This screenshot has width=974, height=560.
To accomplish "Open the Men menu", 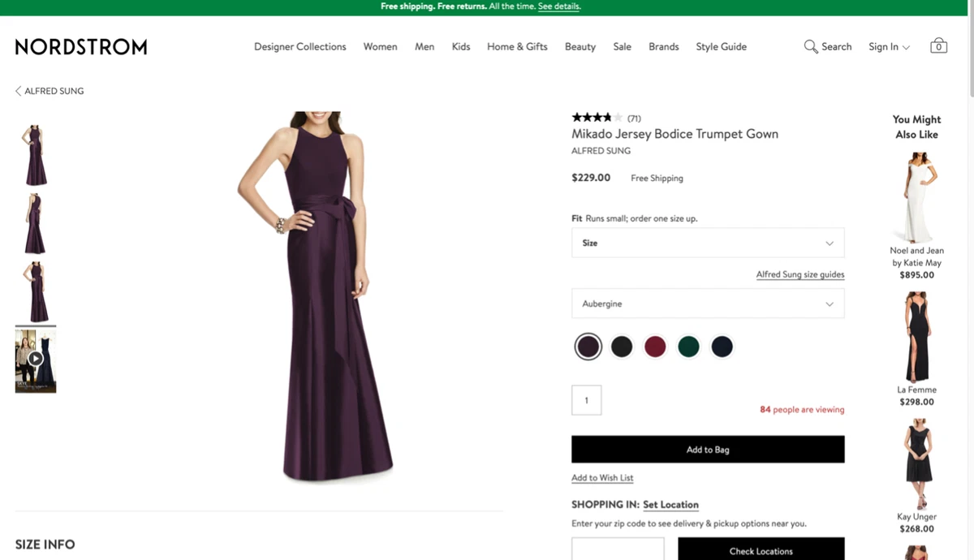I will coord(425,46).
